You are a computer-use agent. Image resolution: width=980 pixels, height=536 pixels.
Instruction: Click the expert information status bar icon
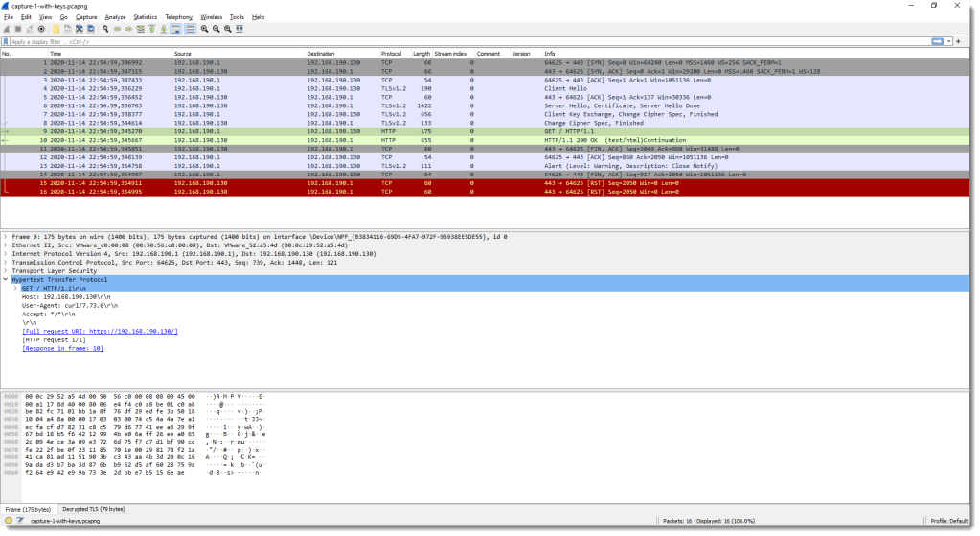(9, 521)
